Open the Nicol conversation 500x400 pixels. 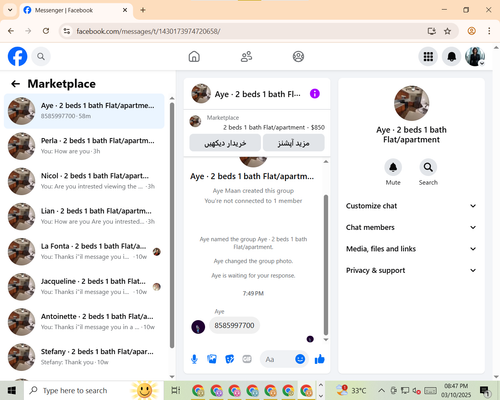(x=84, y=181)
